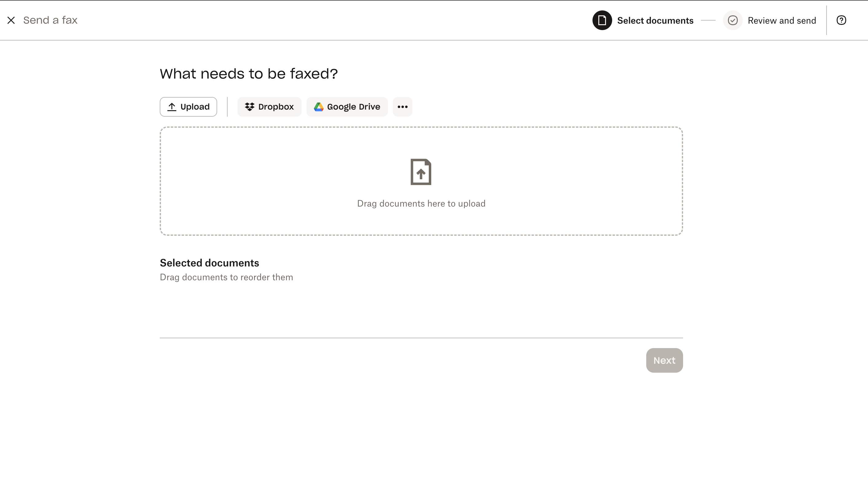Image resolution: width=868 pixels, height=485 pixels.
Task: Open the help icon in the top corner
Action: pos(841,20)
